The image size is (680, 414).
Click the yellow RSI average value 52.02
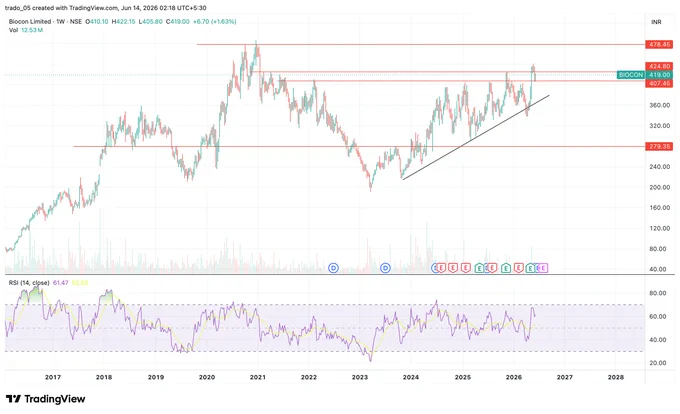click(80, 283)
